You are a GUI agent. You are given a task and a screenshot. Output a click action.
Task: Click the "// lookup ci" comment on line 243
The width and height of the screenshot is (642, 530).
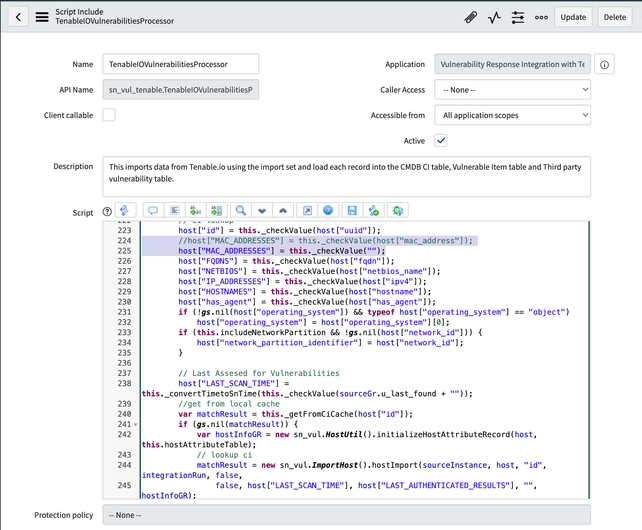pos(224,455)
